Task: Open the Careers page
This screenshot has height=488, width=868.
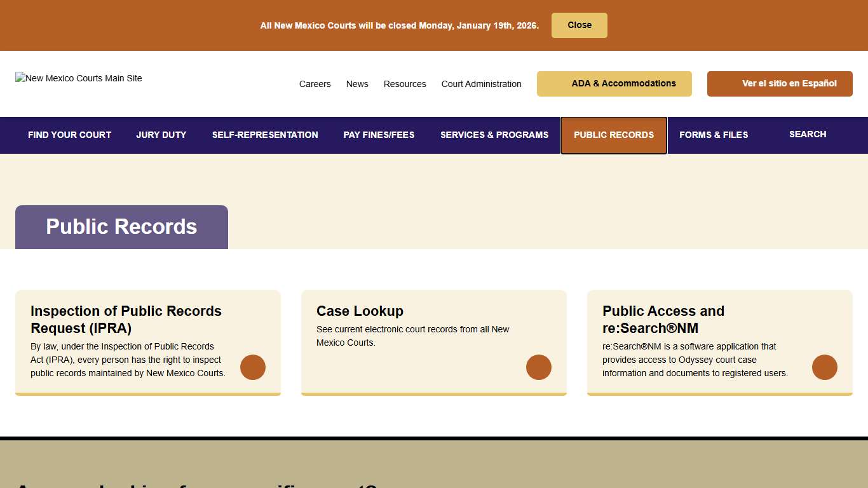Action: pyautogui.click(x=315, y=83)
